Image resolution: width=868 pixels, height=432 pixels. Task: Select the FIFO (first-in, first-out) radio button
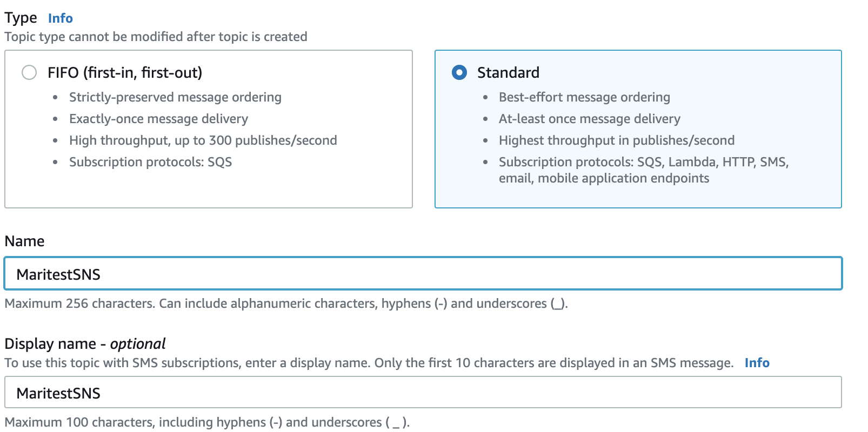(x=29, y=72)
